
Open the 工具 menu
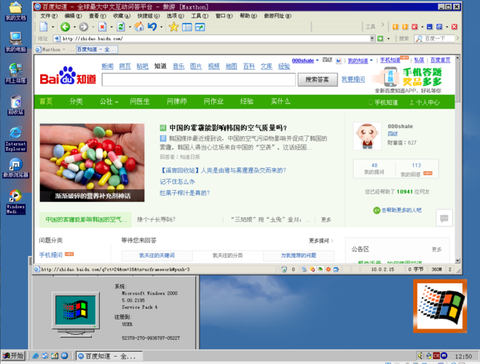point(200,16)
